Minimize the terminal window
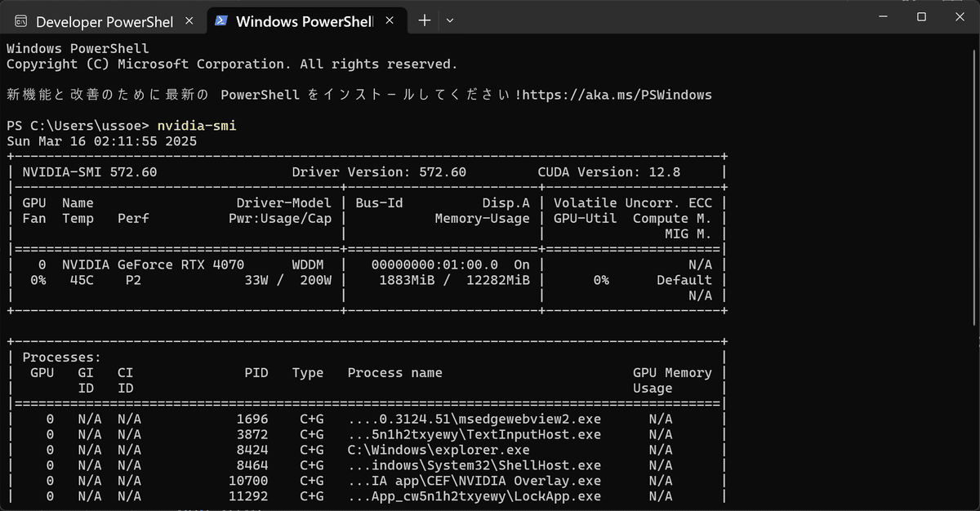This screenshot has width=980, height=511. (x=884, y=16)
